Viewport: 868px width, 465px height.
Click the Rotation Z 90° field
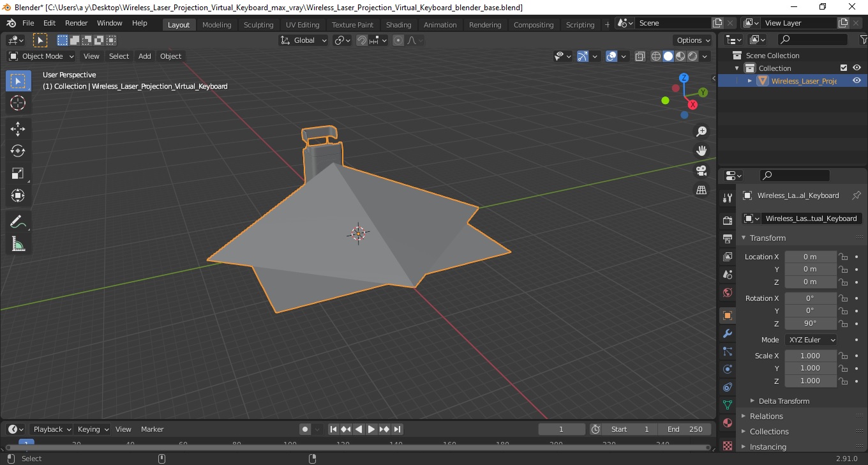pyautogui.click(x=811, y=323)
